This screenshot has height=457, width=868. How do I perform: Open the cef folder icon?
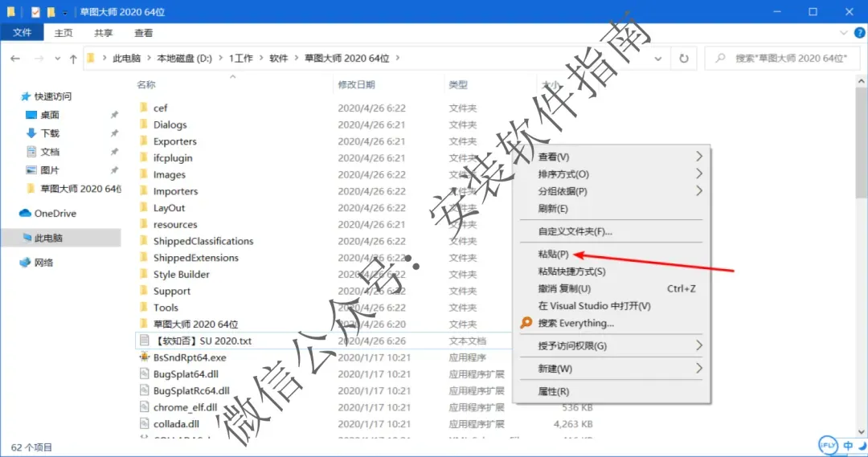pos(144,108)
